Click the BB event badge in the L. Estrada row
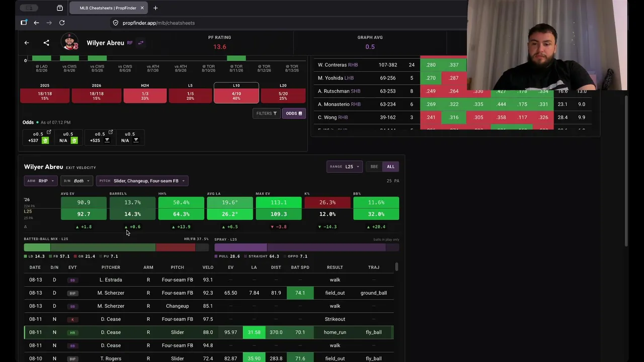 tap(72, 280)
